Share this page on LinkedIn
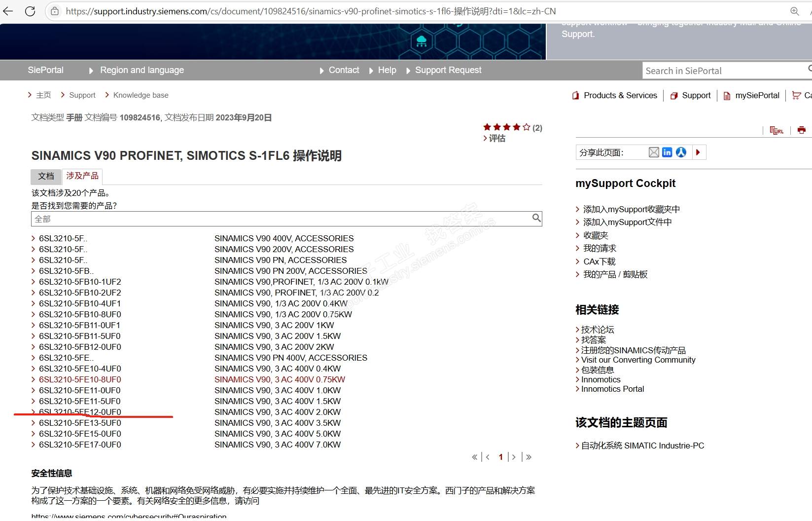This screenshot has width=812, height=521. (667, 152)
